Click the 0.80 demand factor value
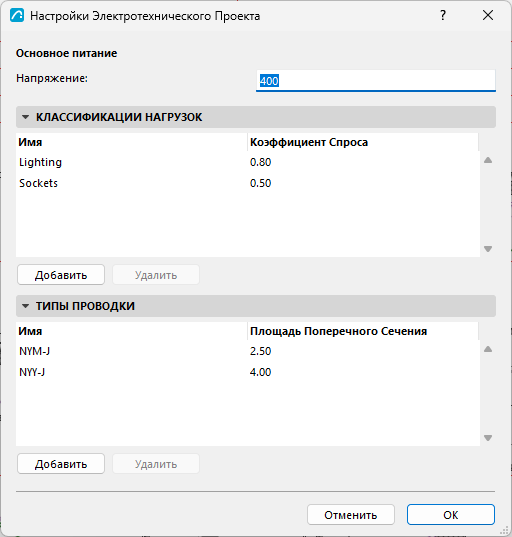Image resolution: width=512 pixels, height=537 pixels. pyautogui.click(x=261, y=162)
